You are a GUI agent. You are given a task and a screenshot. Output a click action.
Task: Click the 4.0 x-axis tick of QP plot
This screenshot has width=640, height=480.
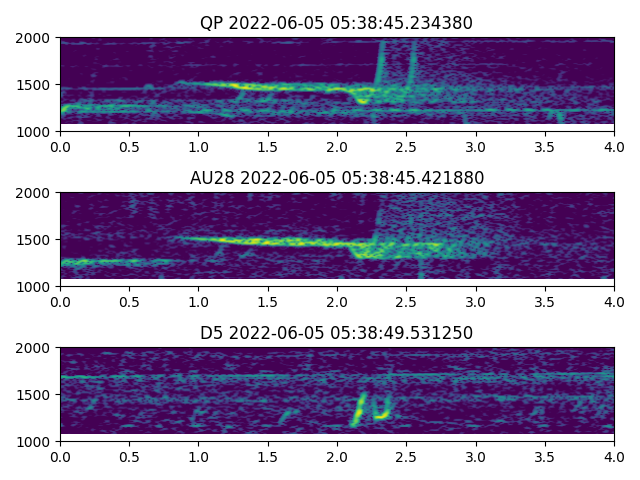coord(613,147)
